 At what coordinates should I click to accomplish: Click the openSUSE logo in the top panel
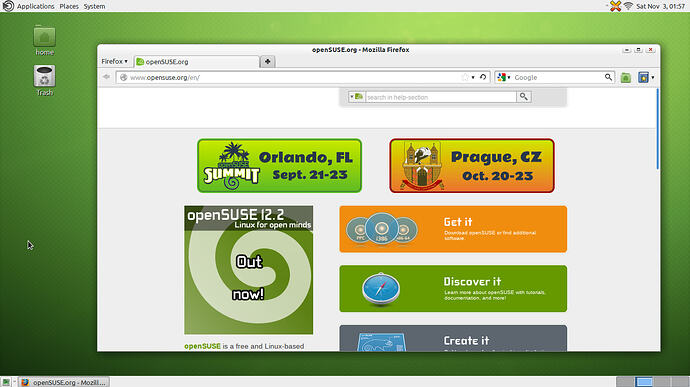[8, 6]
